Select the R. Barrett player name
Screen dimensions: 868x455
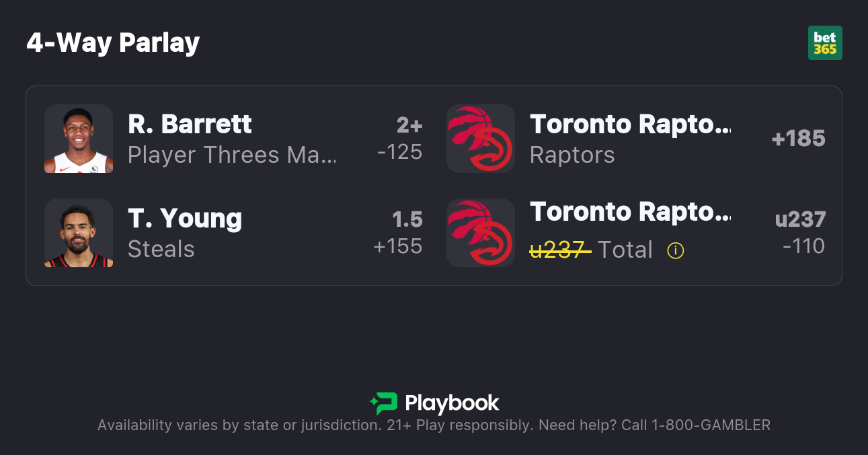point(190,124)
